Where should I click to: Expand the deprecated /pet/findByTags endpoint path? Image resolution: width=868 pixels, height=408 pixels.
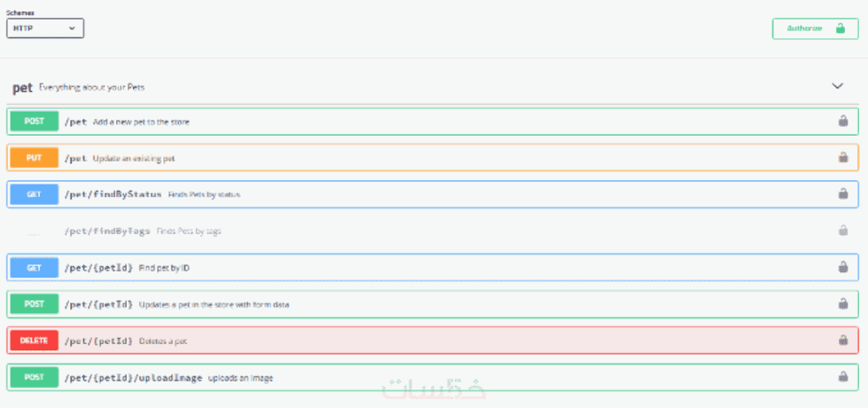107,231
